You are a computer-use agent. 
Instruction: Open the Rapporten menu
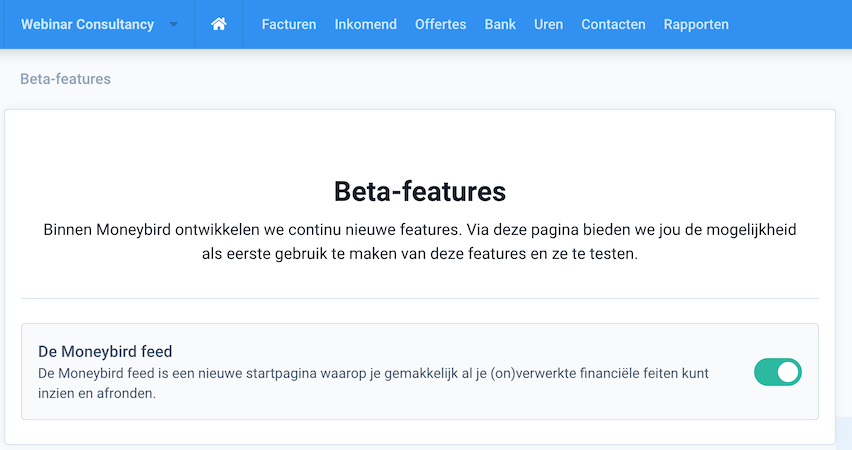696,24
